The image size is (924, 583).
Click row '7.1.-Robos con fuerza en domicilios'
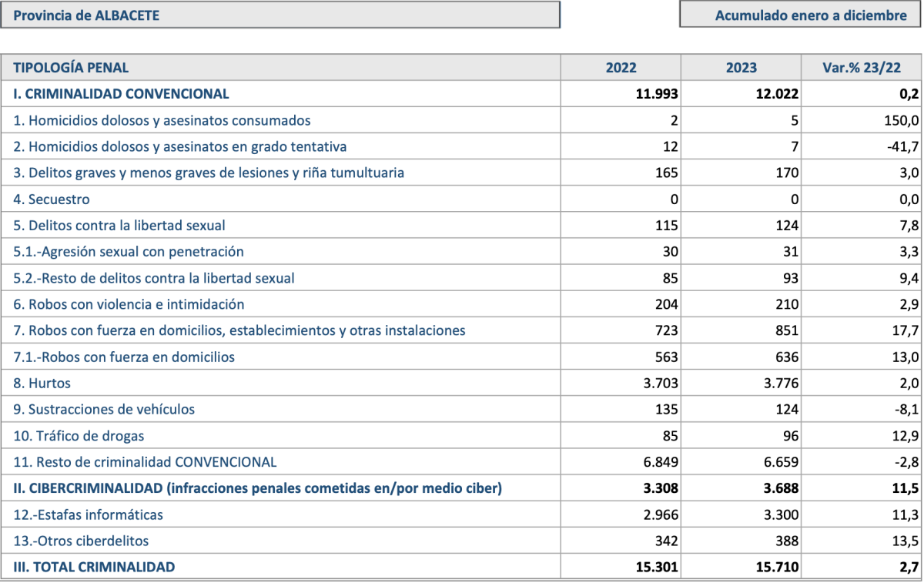coord(461,356)
